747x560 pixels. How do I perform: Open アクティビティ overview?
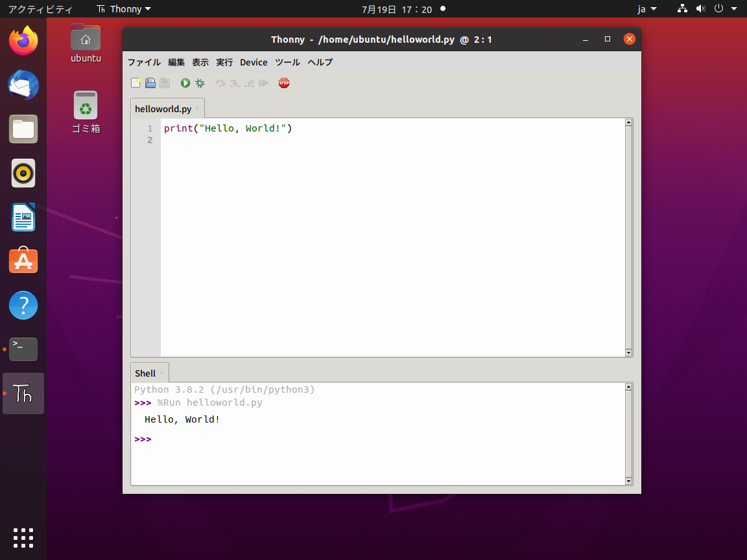40,9
